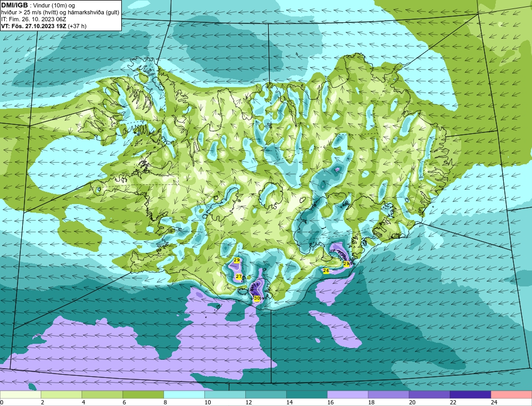Select the 2–4 m/s light green legend swatch
Image resolution: width=532 pixels, height=406 pixels.
pyautogui.click(x=61, y=395)
